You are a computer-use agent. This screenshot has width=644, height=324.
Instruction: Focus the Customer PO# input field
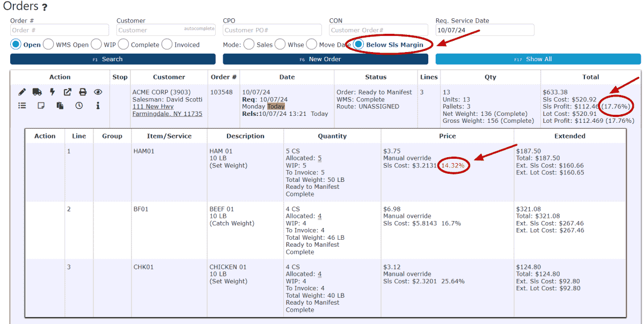(272, 30)
